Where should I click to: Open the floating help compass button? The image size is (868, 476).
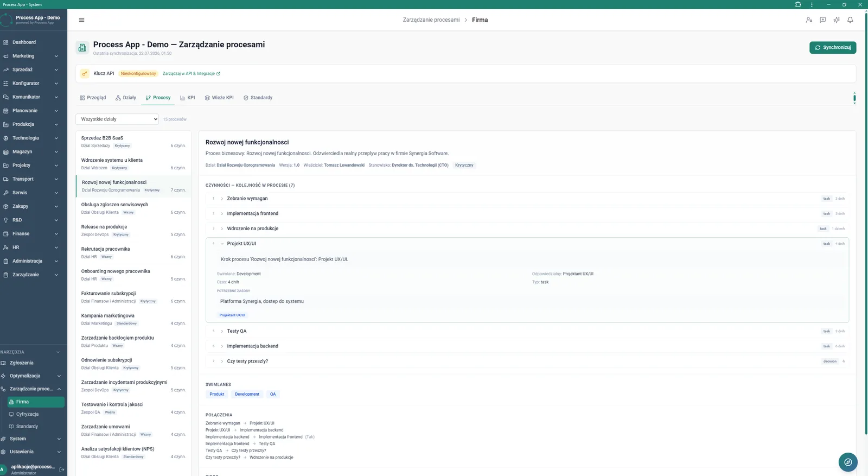click(x=848, y=462)
